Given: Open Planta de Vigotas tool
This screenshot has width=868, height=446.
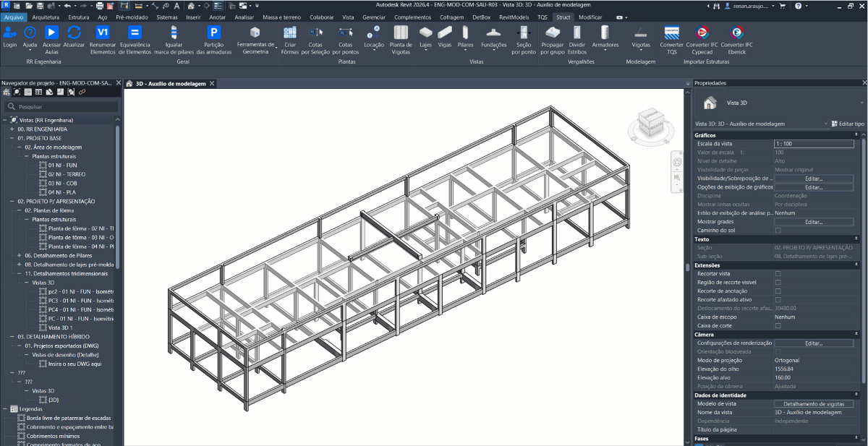Looking at the screenshot, I should pos(401,33).
